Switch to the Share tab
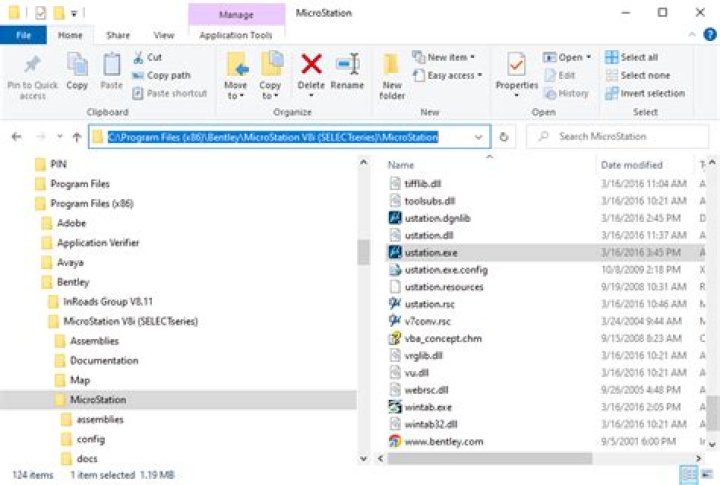Viewport: 720px width, 485px height. pyautogui.click(x=118, y=35)
